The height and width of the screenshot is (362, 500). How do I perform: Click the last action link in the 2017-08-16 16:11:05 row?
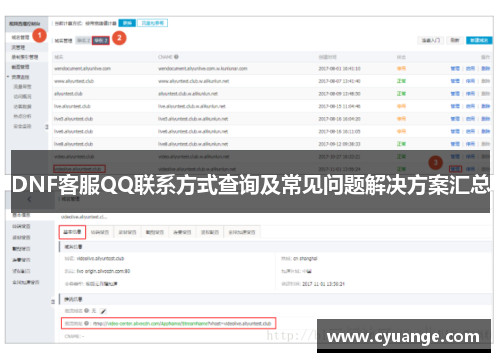click(x=486, y=131)
